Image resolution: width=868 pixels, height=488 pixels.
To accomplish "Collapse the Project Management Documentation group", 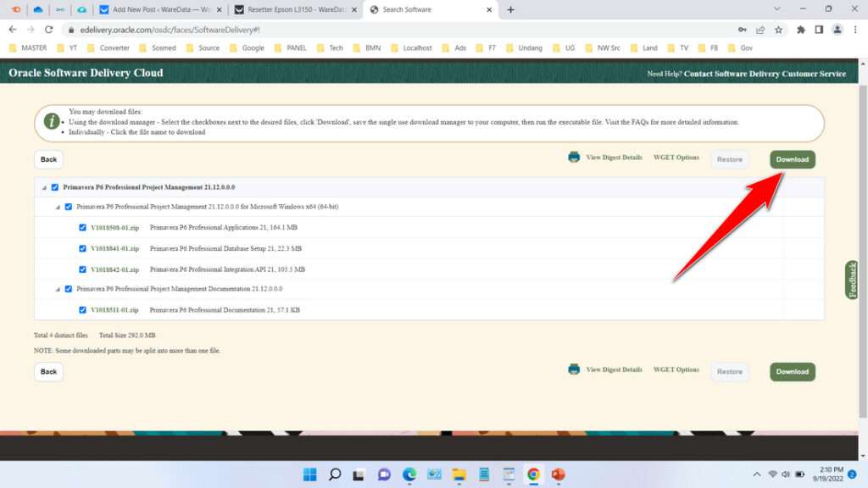I will (58, 290).
